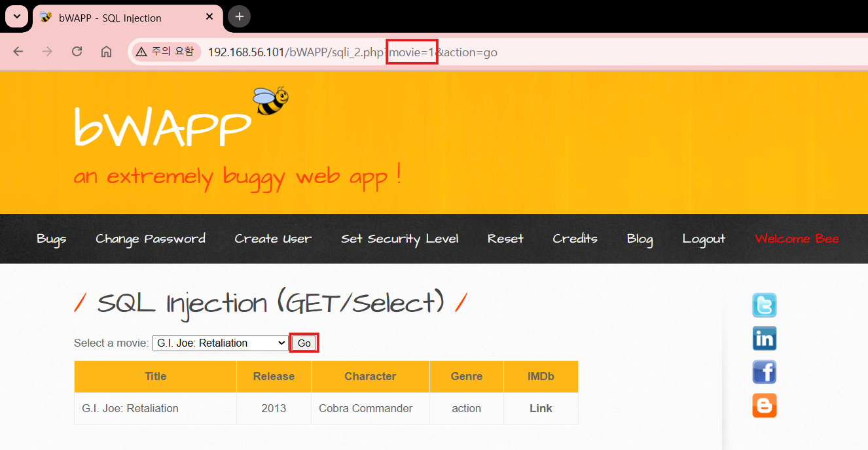The image size is (868, 450).
Task: Click the 'action' genre cell
Action: click(467, 408)
